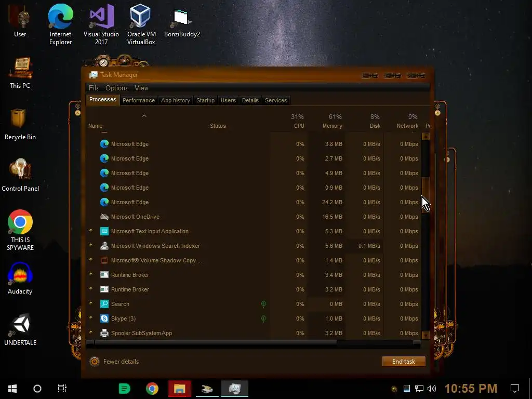
Task: Sort by the Memory column header
Action: click(x=332, y=126)
